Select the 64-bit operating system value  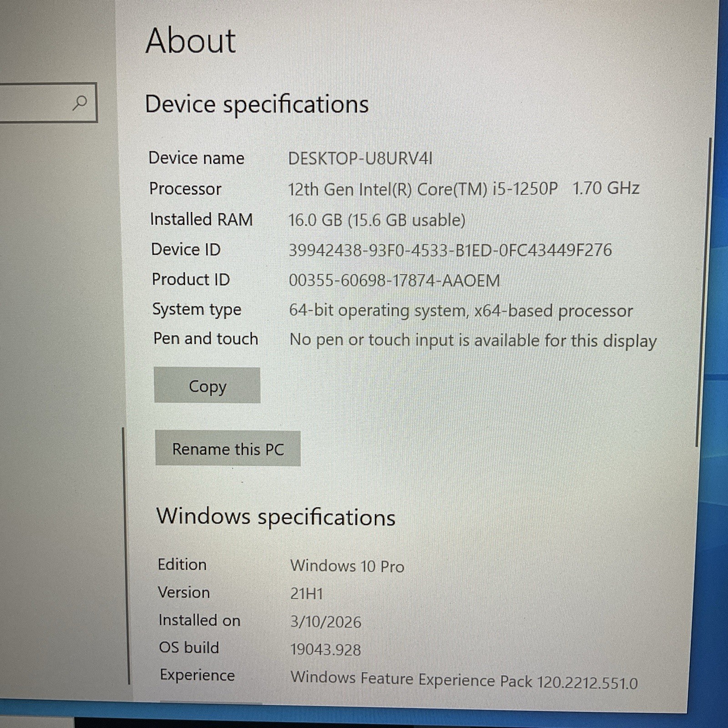[x=461, y=311]
